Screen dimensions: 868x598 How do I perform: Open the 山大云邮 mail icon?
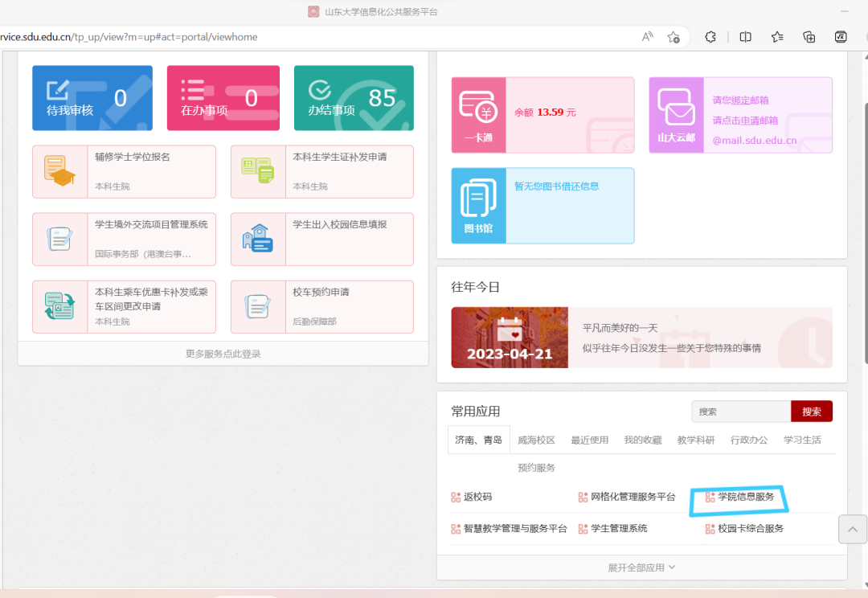tap(676, 114)
